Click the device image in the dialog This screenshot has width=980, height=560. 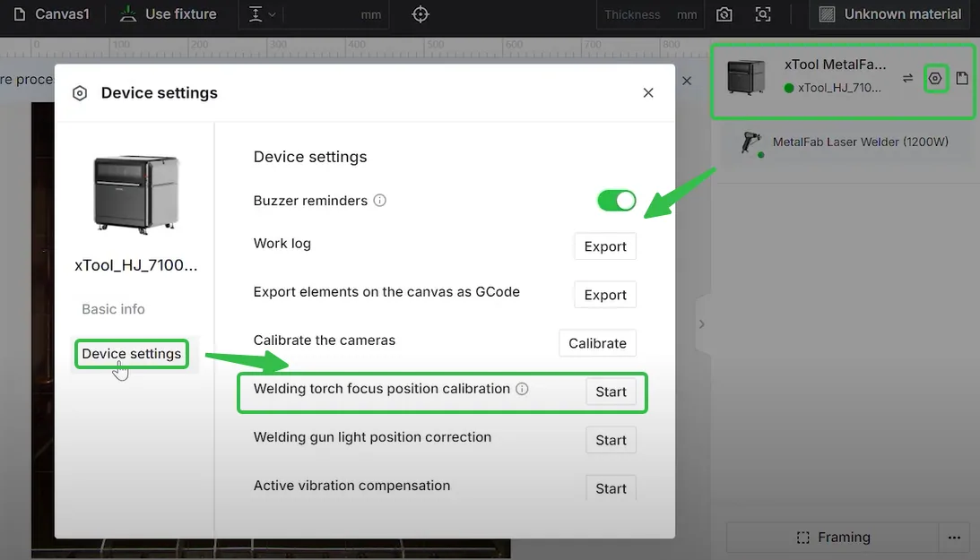tap(136, 194)
